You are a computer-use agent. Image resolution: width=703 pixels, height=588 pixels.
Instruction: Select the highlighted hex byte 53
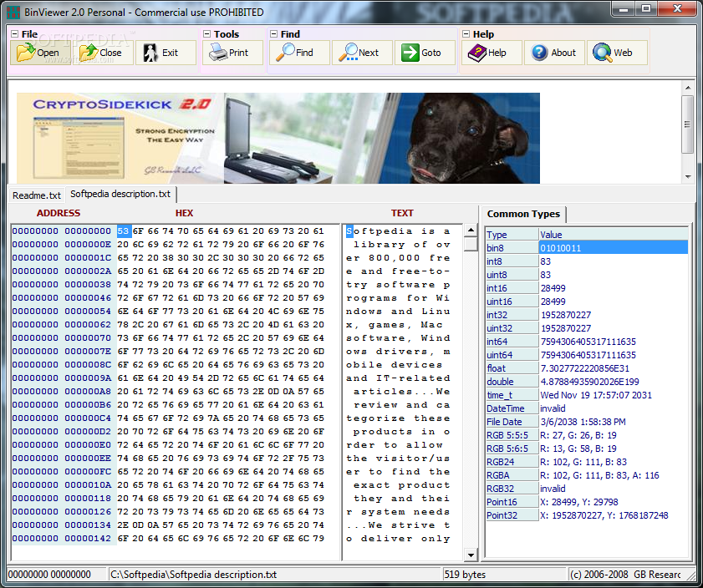[x=123, y=231]
